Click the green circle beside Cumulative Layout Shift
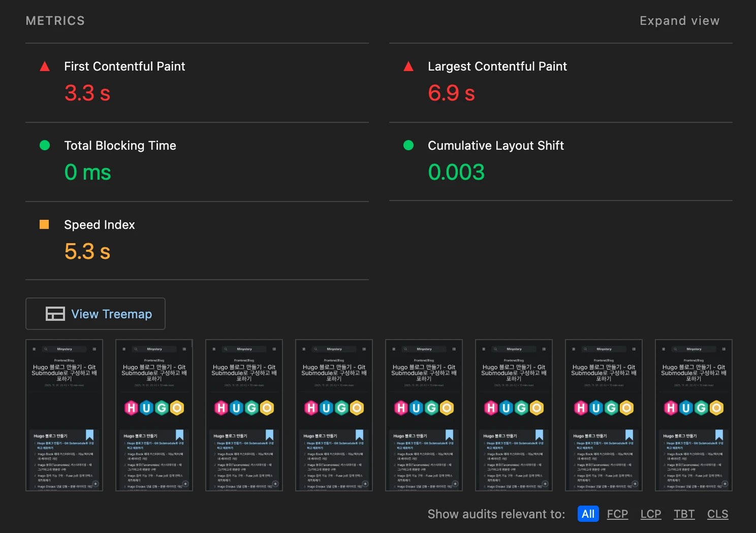Viewport: 756px width, 533px height. pos(408,146)
